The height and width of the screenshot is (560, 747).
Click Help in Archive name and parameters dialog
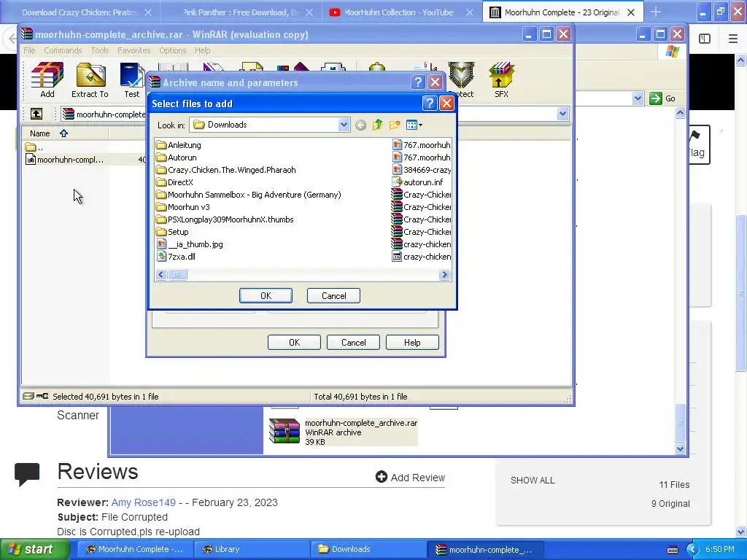(x=412, y=343)
